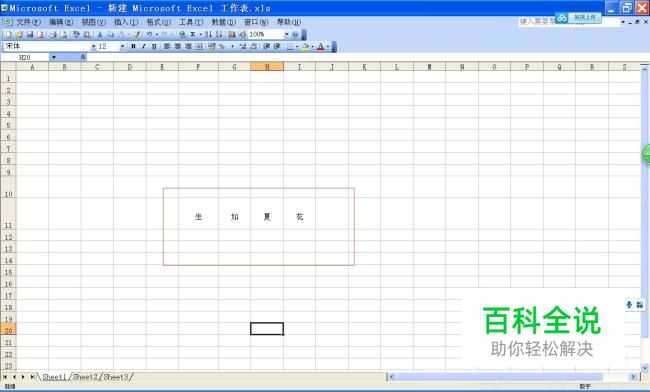Select column H header
The width and height of the screenshot is (650, 392).
(267, 66)
